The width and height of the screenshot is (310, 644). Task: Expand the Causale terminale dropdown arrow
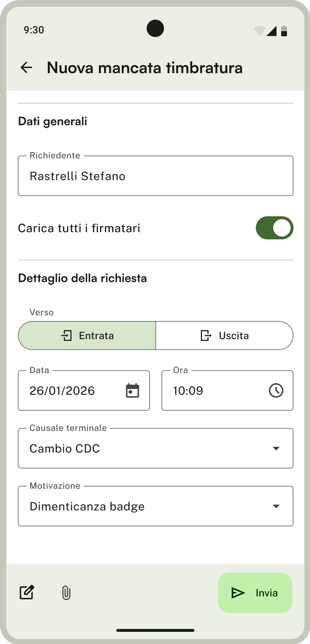(276, 449)
